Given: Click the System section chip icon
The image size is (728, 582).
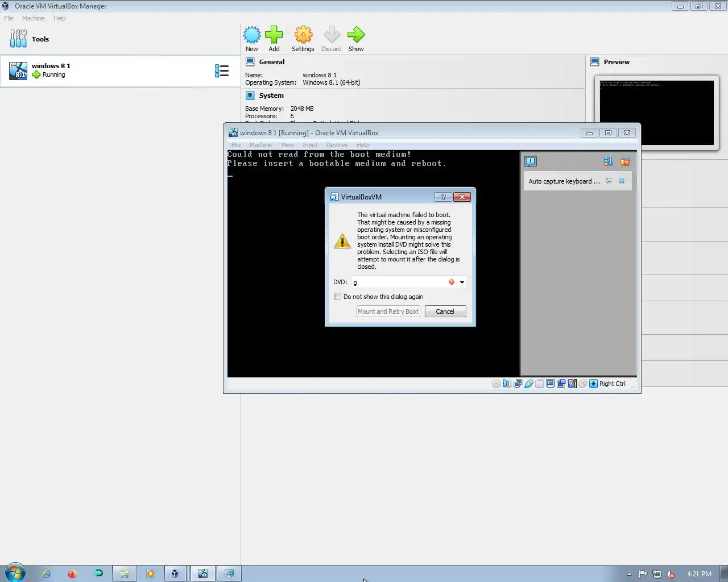Looking at the screenshot, I should [x=250, y=95].
